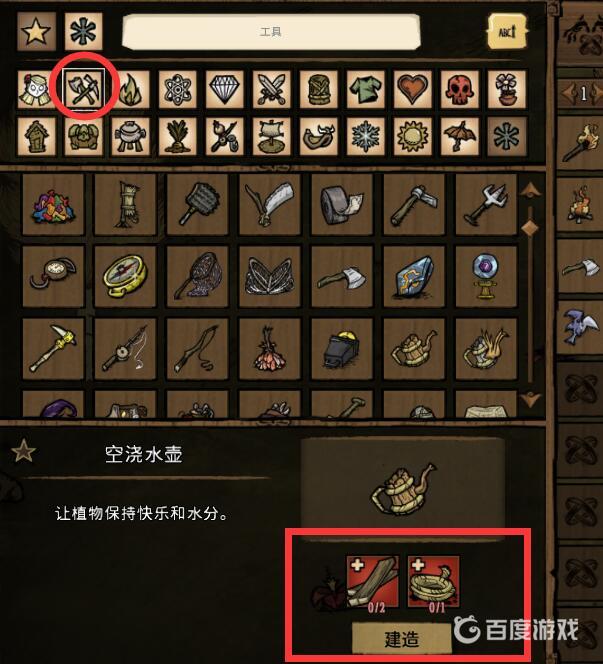Click the recipe list scroll-down arrow
603x664 pixels.
point(530,399)
